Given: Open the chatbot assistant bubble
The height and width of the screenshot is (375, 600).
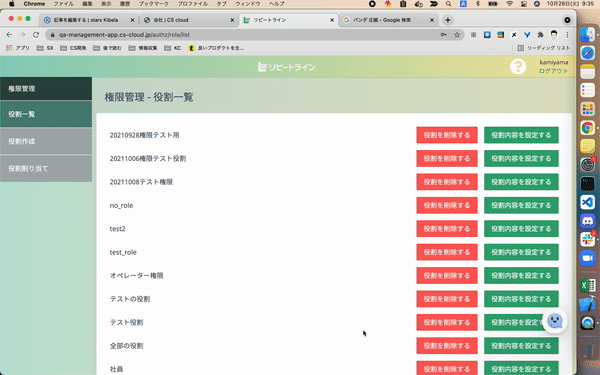Looking at the screenshot, I should coord(554,321).
